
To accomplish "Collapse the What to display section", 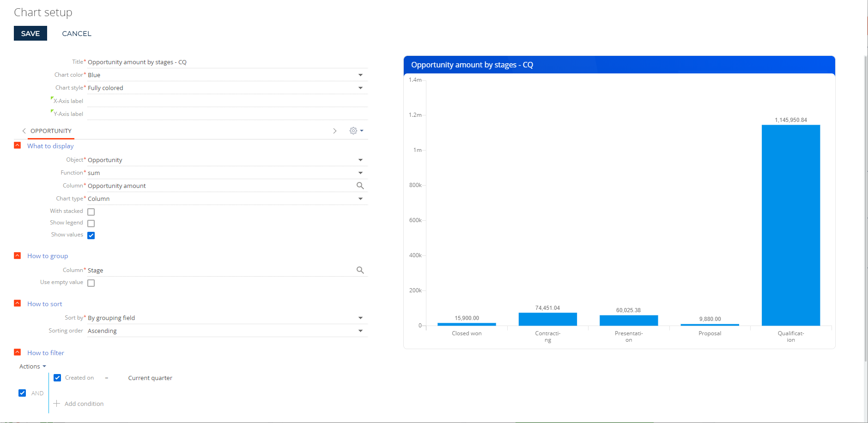I will tap(17, 145).
